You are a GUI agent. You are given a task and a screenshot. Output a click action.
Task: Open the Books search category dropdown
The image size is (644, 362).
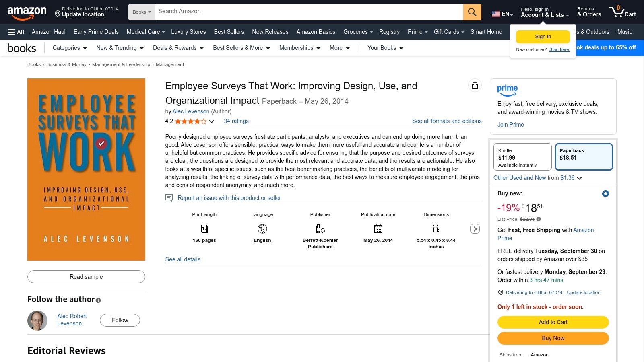tap(142, 12)
